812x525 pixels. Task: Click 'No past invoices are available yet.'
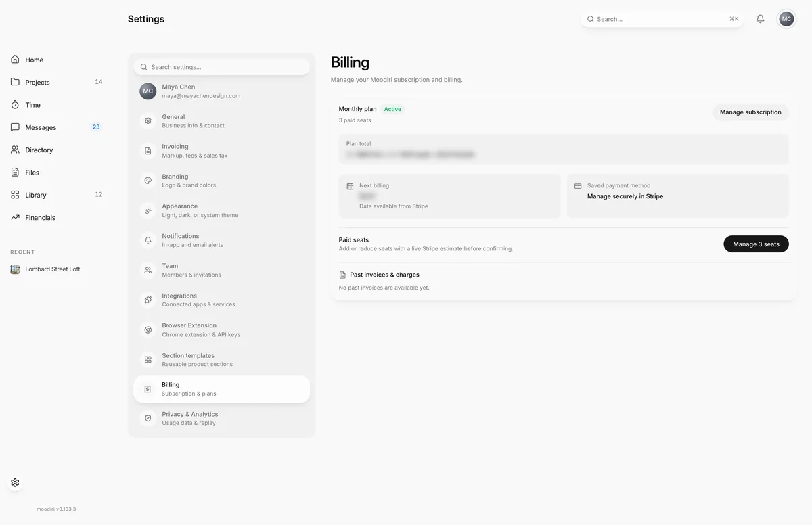point(384,288)
